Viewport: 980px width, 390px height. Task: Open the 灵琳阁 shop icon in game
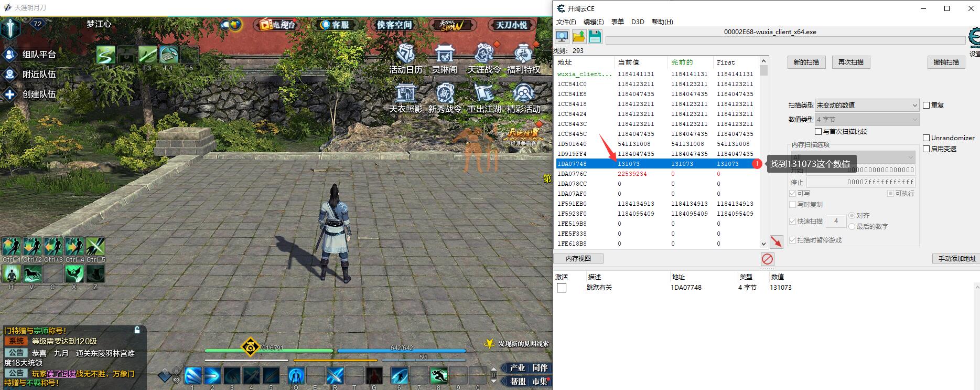pyautogui.click(x=445, y=58)
